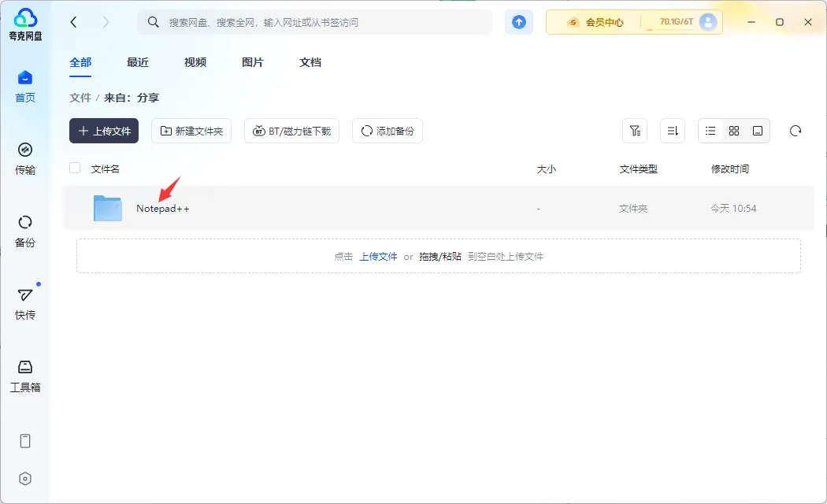Go forward with the right arrow
Viewport: 827px width, 504px height.
(106, 21)
